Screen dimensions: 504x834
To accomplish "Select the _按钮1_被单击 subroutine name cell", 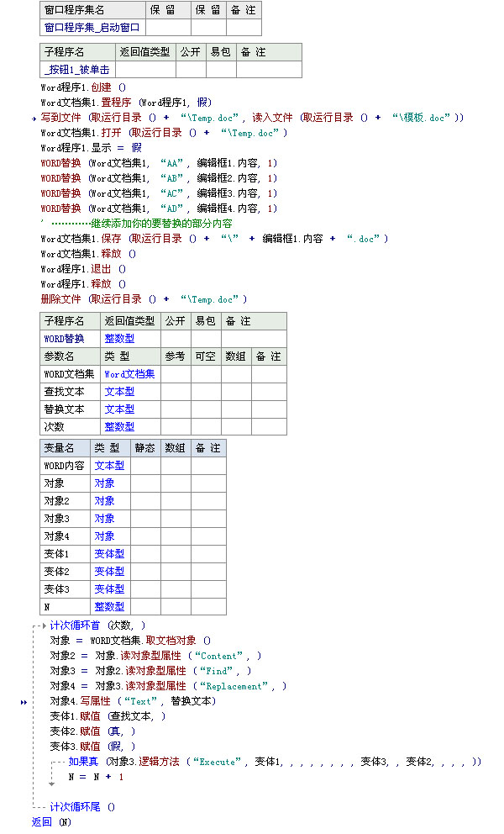I will pos(77,70).
